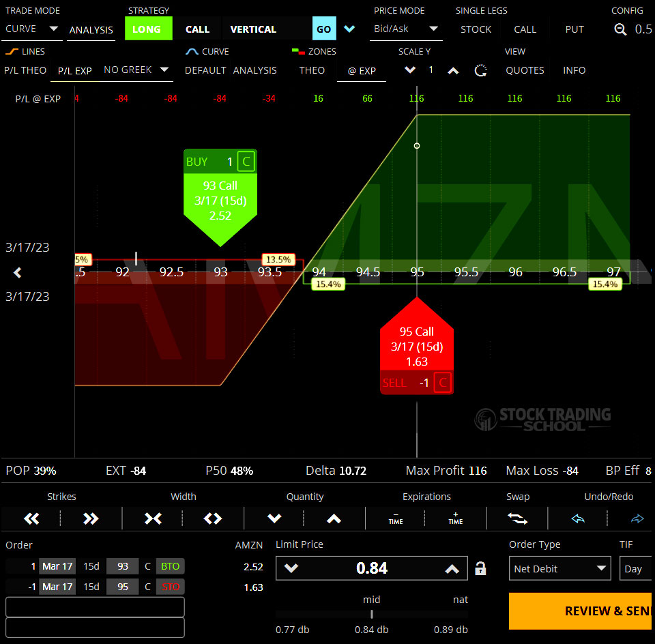Click the 0.77 db price label
Screen dimensions: 655x644
coord(293,630)
